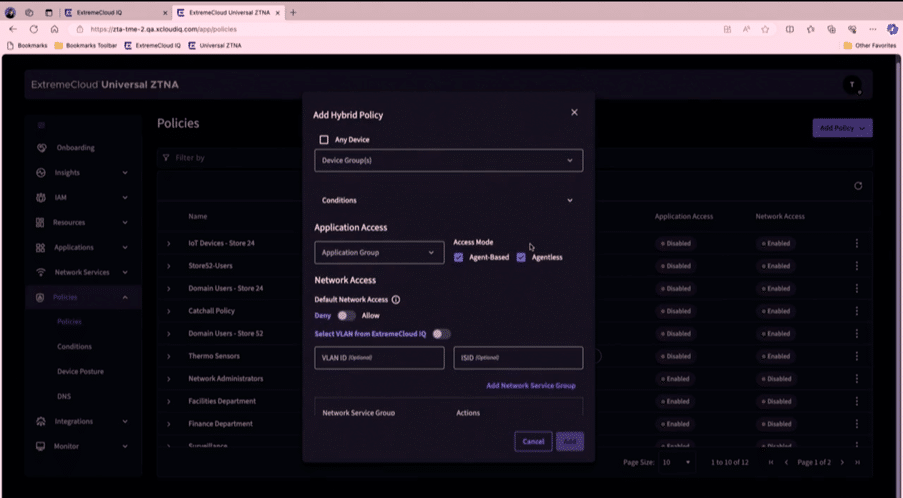This screenshot has height=498, width=903.
Task: Click the Onboarding sidebar icon
Action: 41,147
